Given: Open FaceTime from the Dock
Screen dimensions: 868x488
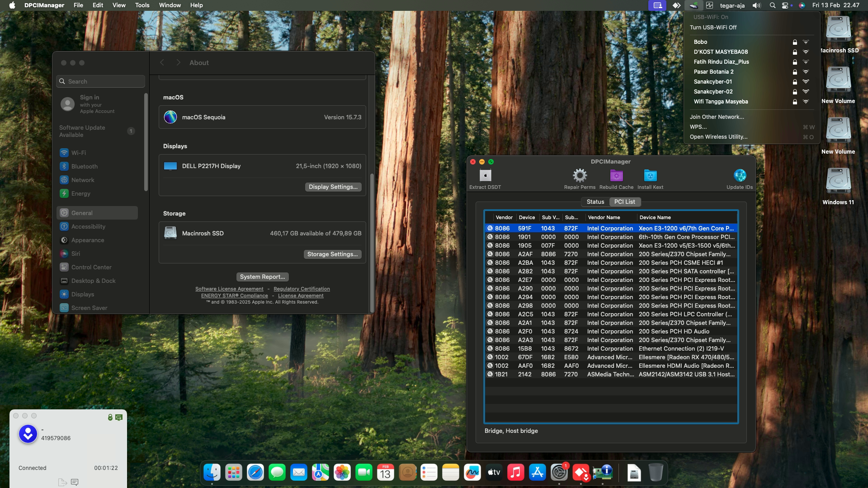Looking at the screenshot, I should point(364,473).
